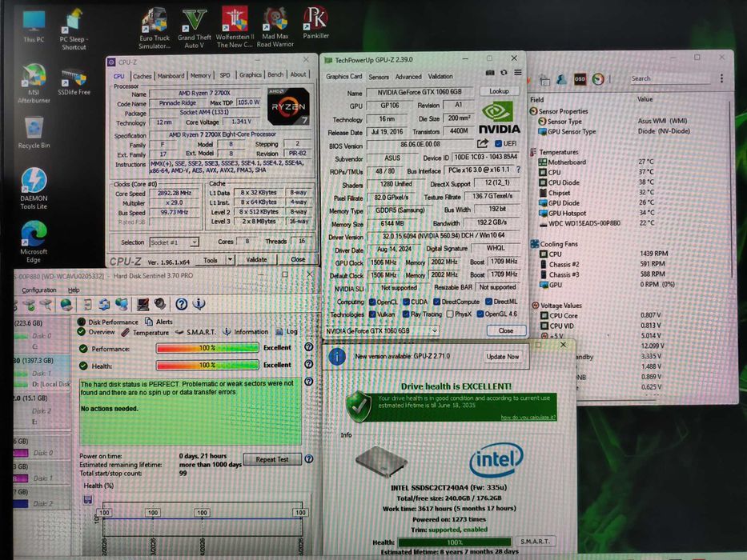Launch the Painkiller desktop shortcut
Screen dimensions: 747x560
[x=315, y=23]
